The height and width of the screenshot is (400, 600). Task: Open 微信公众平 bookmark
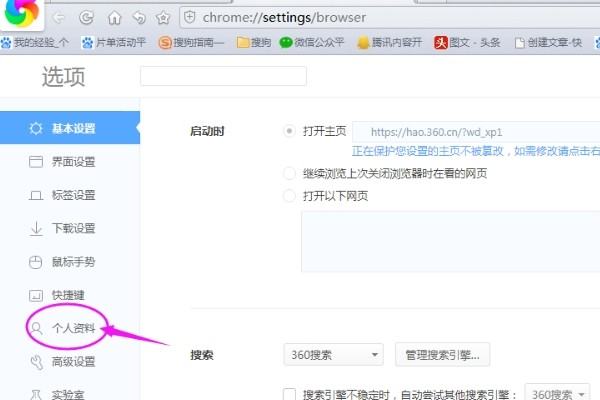pos(311,43)
